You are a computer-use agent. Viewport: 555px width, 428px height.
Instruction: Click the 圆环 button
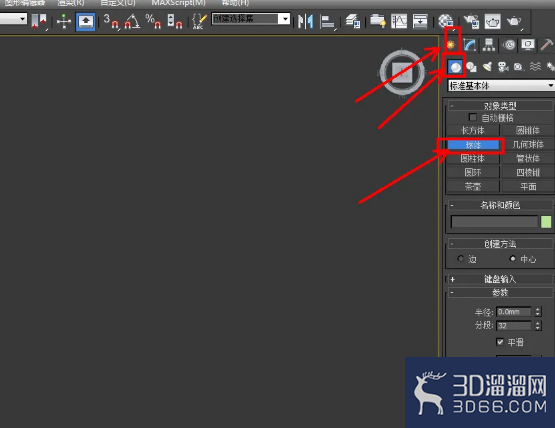click(473, 172)
